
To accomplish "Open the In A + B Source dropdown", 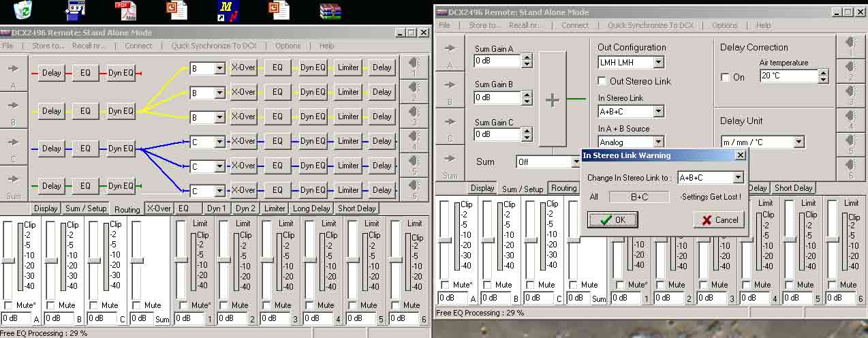I will (658, 142).
